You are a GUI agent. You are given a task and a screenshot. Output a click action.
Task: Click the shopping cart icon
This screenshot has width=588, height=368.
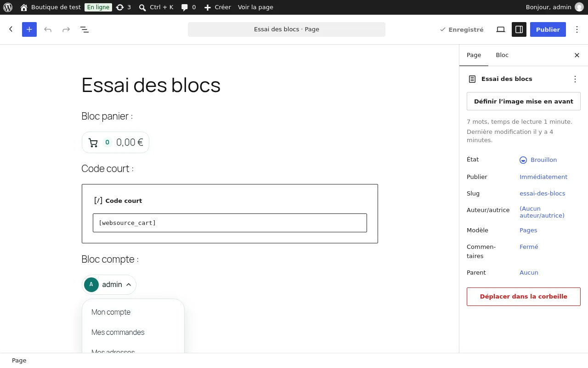[93, 143]
